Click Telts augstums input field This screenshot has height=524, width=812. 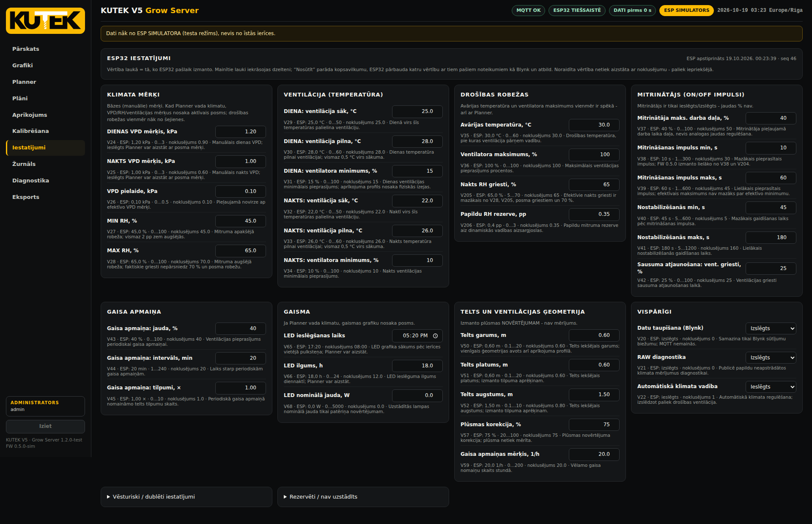[x=594, y=394]
